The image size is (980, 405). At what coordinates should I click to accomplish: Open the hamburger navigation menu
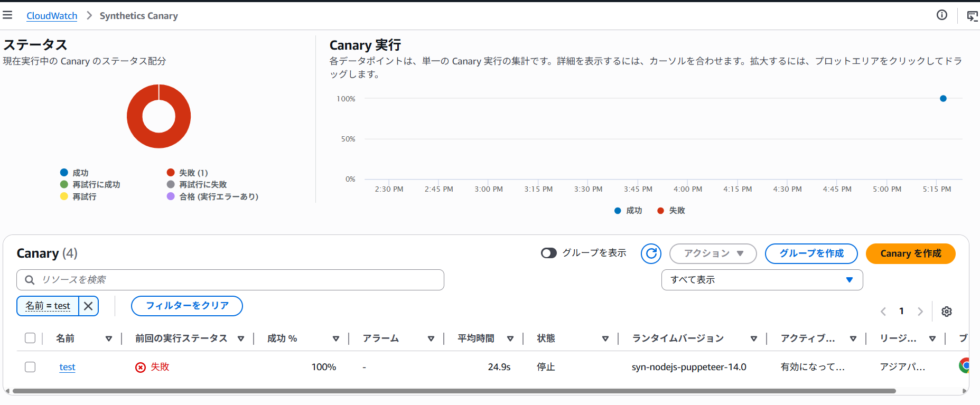tap(7, 15)
